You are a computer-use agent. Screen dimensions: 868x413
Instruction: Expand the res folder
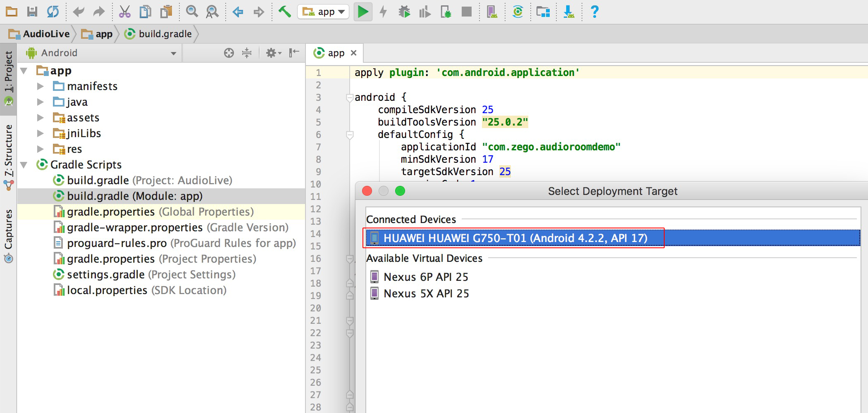[40, 149]
